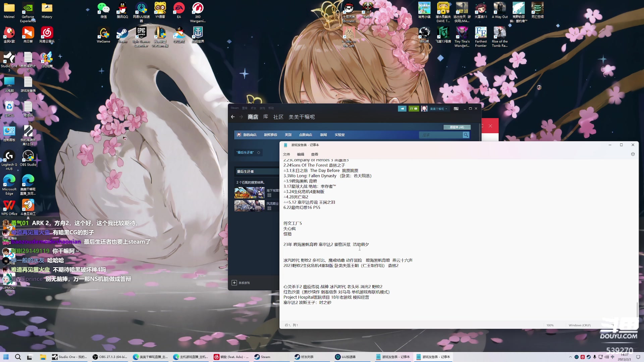This screenshot has height=362, width=644.
Task: Show hidden system tray icons chevron
Action: (x=570, y=357)
